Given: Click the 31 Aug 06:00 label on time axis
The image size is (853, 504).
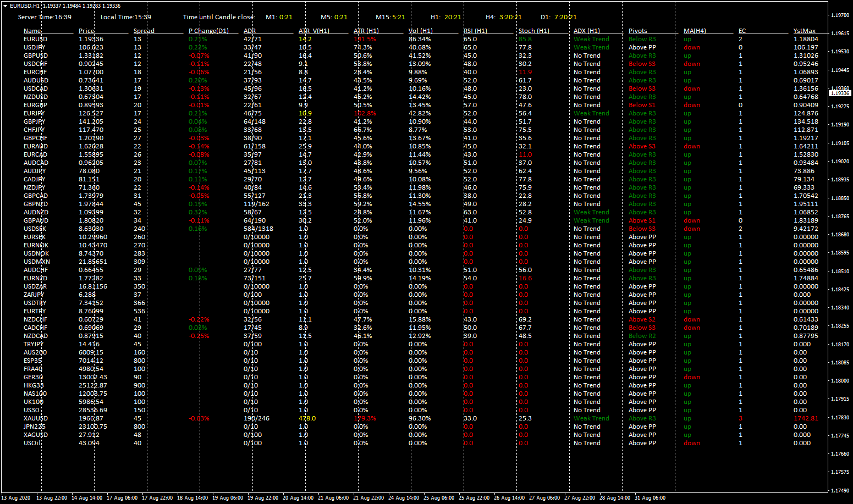Looking at the screenshot, I should pos(650,498).
